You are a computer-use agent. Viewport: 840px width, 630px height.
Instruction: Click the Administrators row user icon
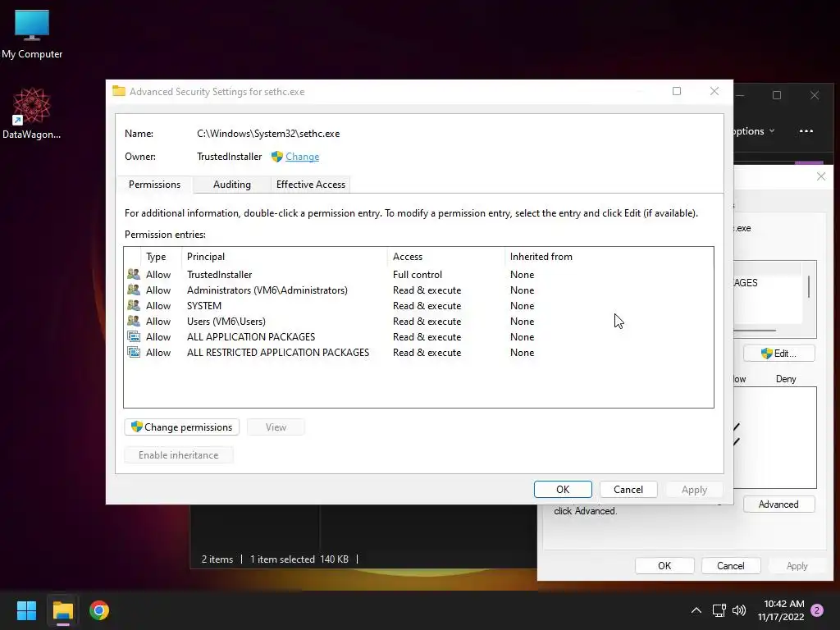pyautogui.click(x=134, y=290)
